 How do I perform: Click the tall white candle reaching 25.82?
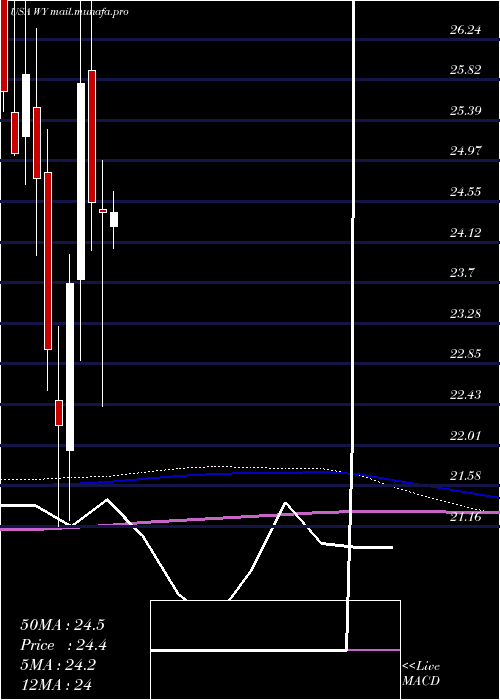81,181
